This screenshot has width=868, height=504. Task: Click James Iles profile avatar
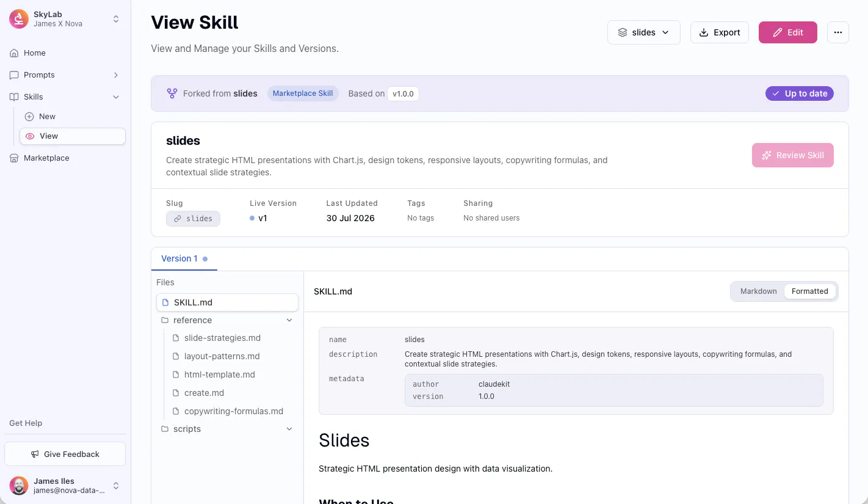(x=19, y=486)
